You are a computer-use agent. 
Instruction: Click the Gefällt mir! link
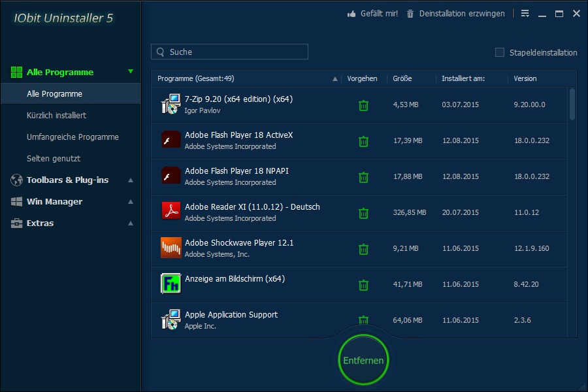pyautogui.click(x=379, y=14)
